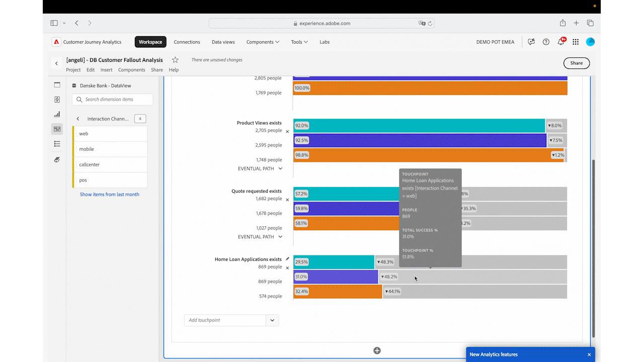Open the user profile avatar

[591, 42]
